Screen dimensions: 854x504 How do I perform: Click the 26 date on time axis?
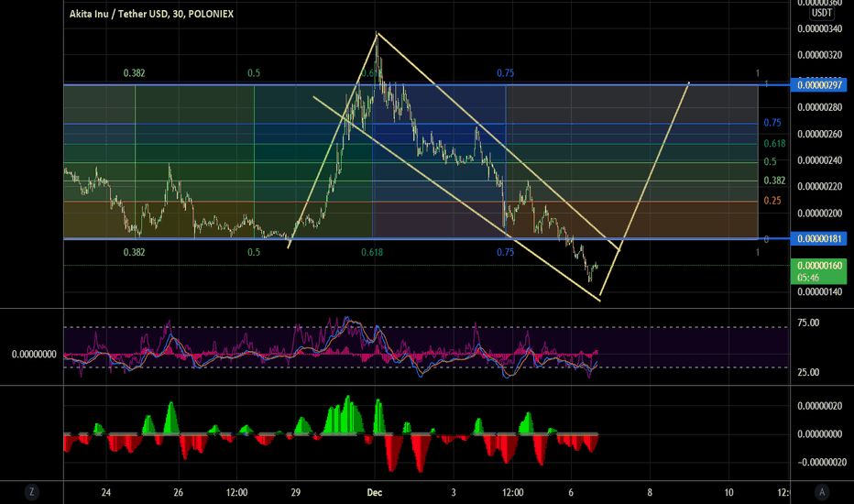[178, 493]
